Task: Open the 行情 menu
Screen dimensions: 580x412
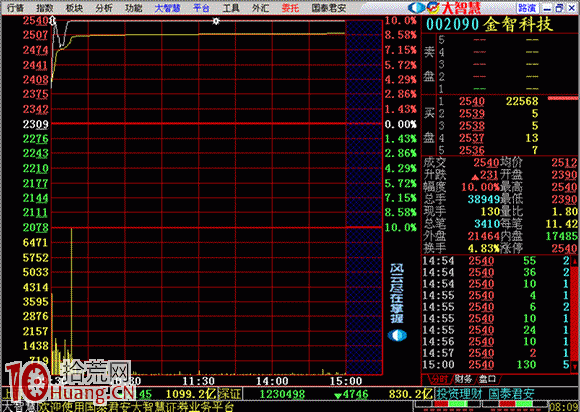Action: click(15, 8)
